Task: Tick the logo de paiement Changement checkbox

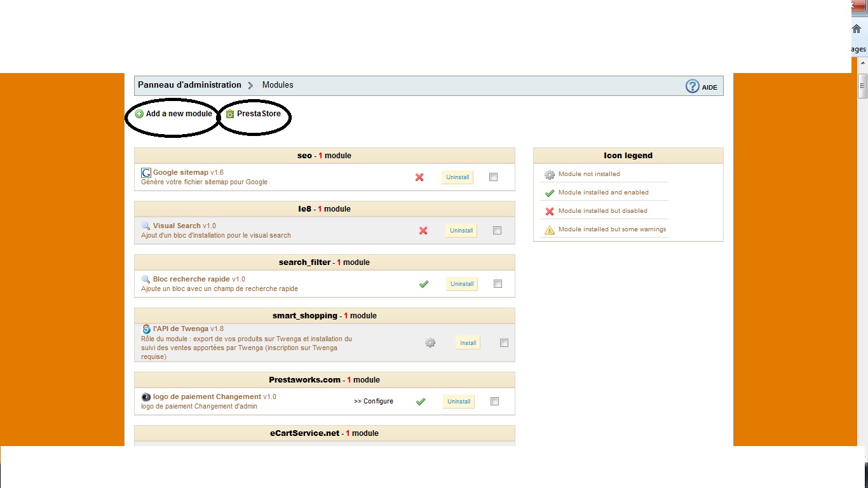Action: click(494, 402)
